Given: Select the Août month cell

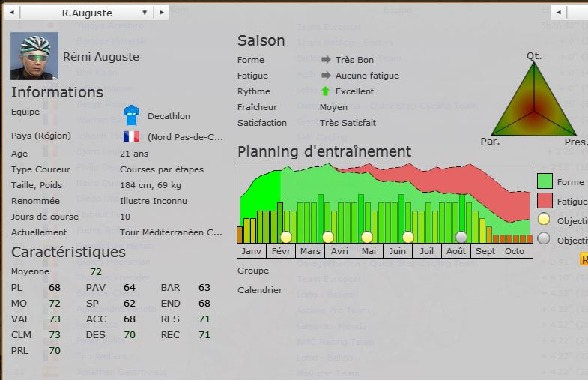Looking at the screenshot, I should coord(456,251).
